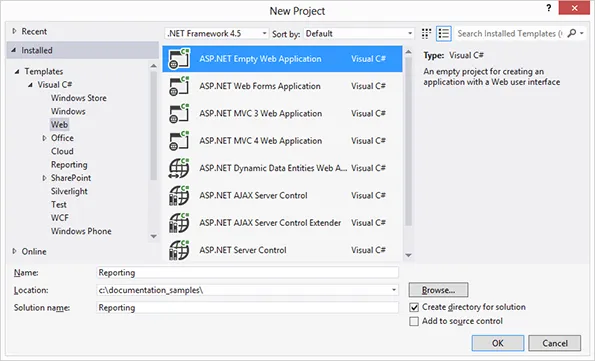Open the Sort by Default dropdown
This screenshot has height=361, width=595.
pyautogui.click(x=359, y=33)
